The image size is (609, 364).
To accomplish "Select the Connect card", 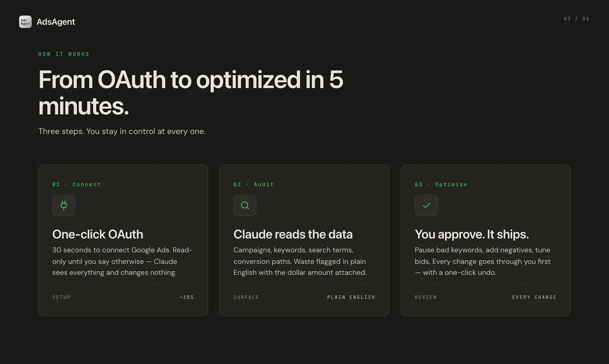I will pos(123,240).
